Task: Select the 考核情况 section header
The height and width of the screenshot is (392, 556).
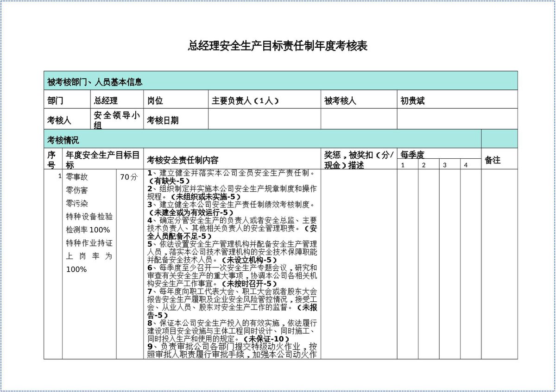Action: (263, 139)
